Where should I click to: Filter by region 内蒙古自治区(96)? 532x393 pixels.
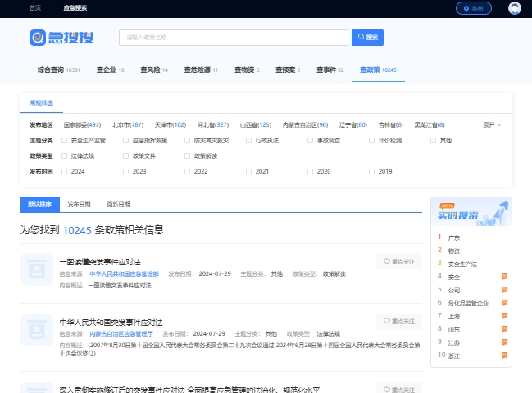[306, 125]
